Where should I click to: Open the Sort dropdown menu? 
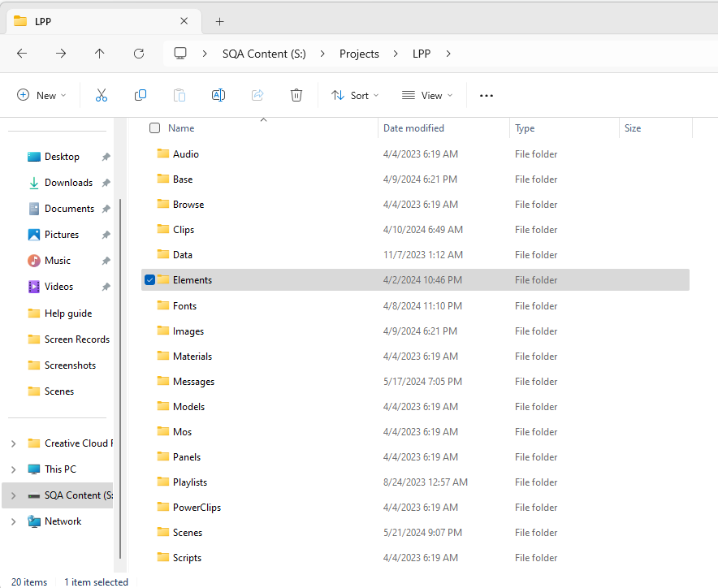click(x=355, y=95)
